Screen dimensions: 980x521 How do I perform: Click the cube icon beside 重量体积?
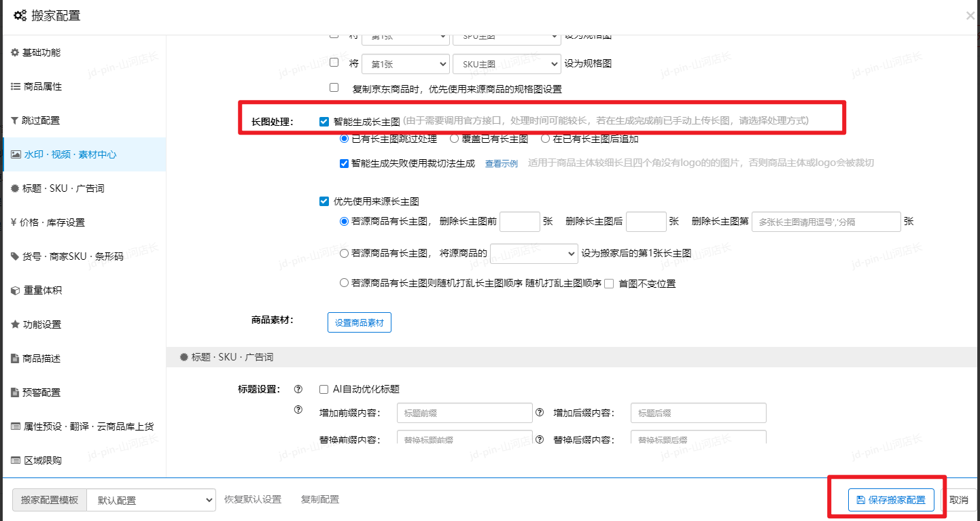coord(15,291)
